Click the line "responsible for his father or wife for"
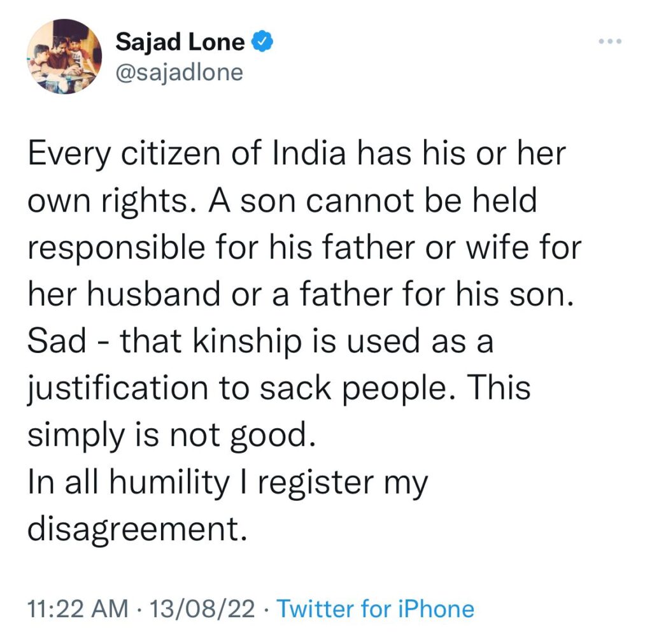 (x=304, y=248)
